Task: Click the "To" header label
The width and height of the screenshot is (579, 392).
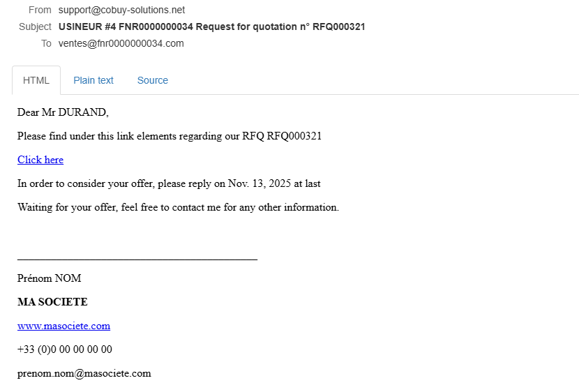Action: click(46, 43)
